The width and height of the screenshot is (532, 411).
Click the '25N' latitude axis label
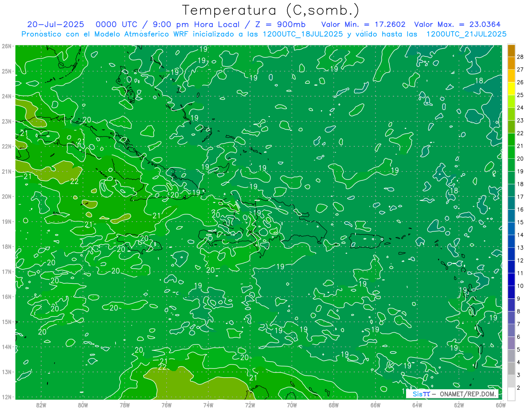6,71
